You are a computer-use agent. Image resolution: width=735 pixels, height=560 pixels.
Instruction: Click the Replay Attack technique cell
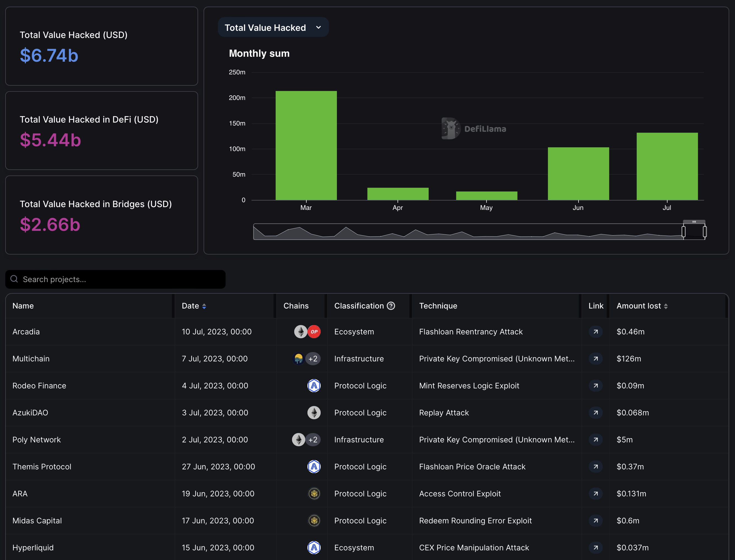pos(444,413)
